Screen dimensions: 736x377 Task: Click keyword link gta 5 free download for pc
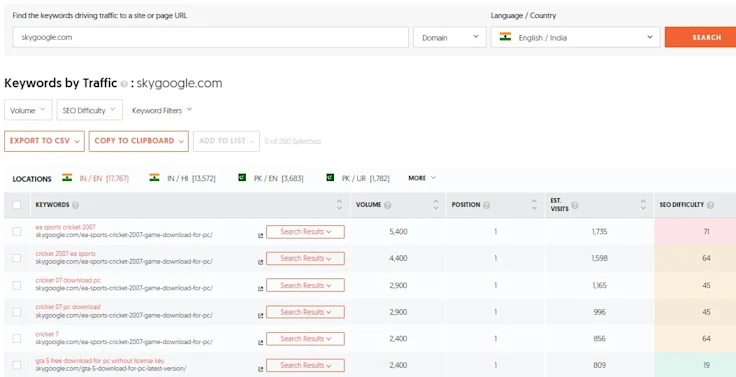coord(100,361)
